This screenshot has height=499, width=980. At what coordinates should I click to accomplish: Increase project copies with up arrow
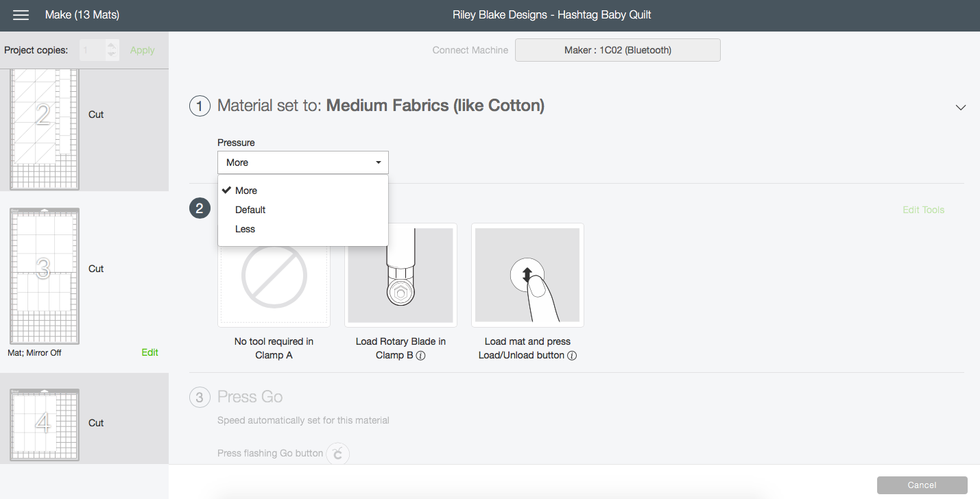point(112,45)
